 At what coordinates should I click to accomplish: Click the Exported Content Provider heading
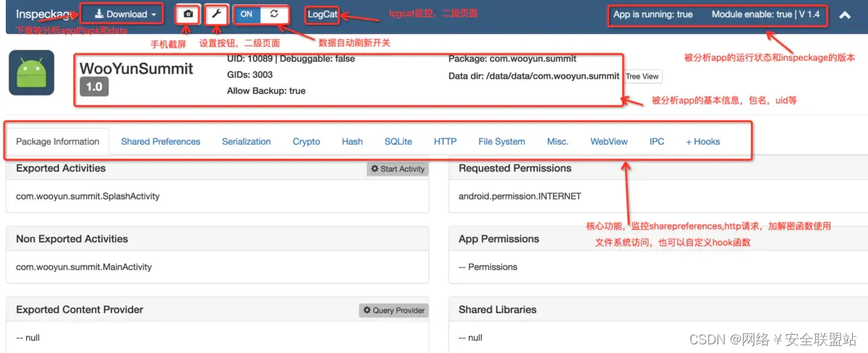[80, 310]
